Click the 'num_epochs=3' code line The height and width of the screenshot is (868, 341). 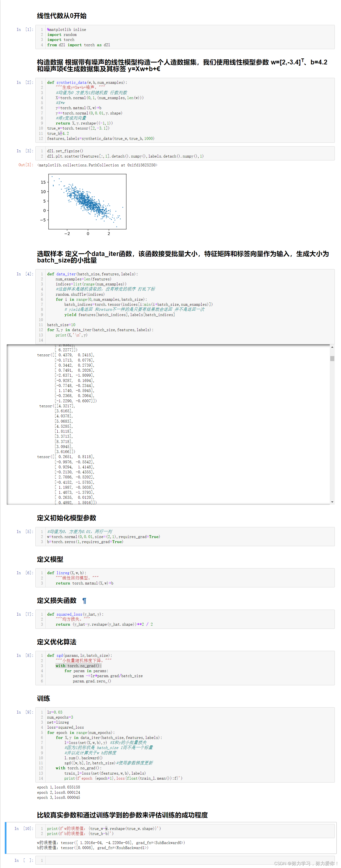tap(60, 717)
